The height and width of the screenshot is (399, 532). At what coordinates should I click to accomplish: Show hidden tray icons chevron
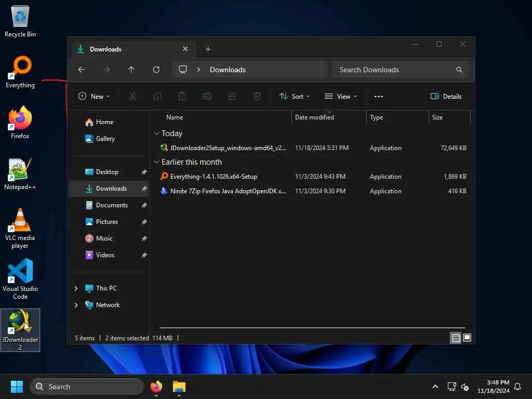pos(435,387)
